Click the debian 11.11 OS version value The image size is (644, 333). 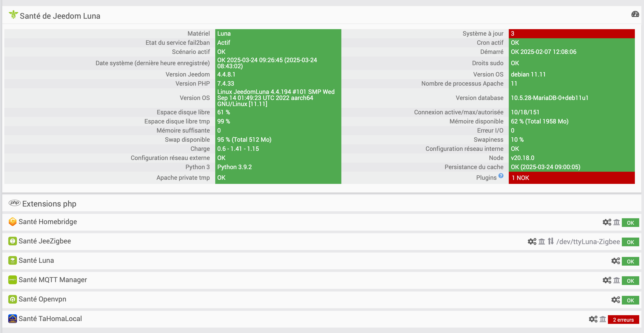tap(572, 75)
